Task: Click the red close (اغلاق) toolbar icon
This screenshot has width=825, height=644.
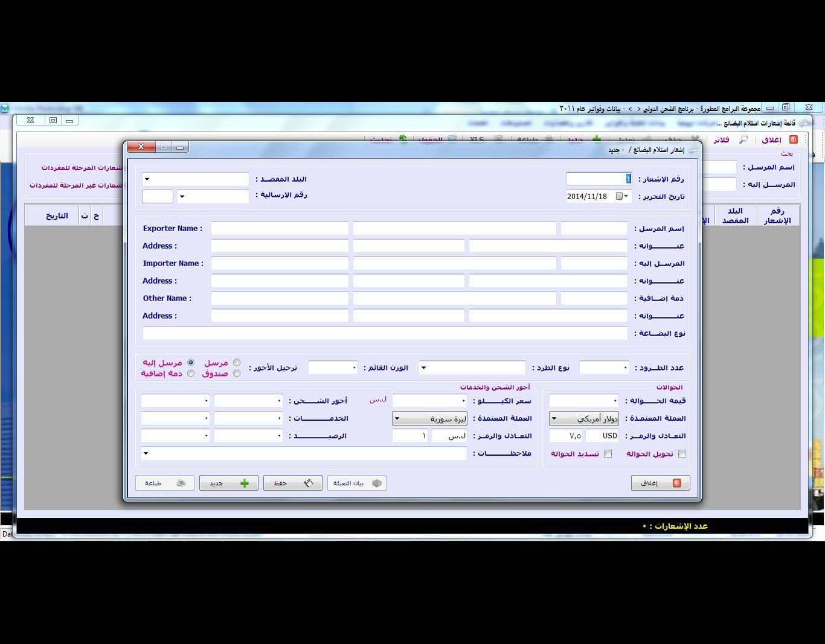Action: [x=793, y=139]
